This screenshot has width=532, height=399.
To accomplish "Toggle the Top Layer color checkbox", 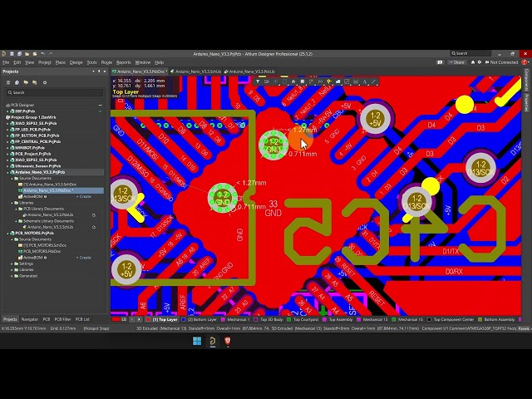I will (x=149, y=319).
